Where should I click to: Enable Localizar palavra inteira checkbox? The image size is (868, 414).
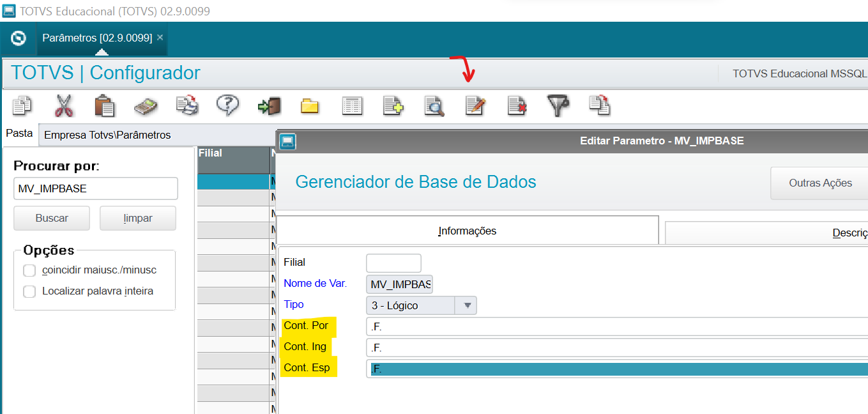click(29, 291)
